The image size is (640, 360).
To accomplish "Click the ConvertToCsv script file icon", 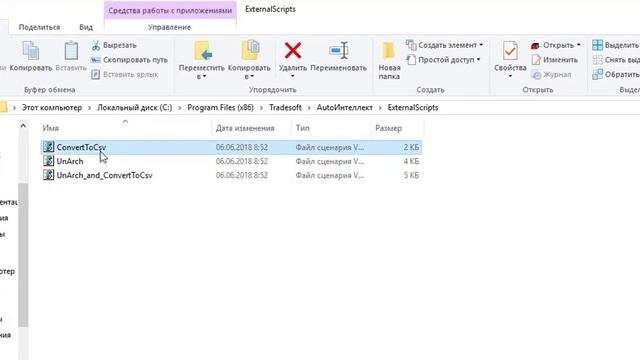I will tap(49, 147).
